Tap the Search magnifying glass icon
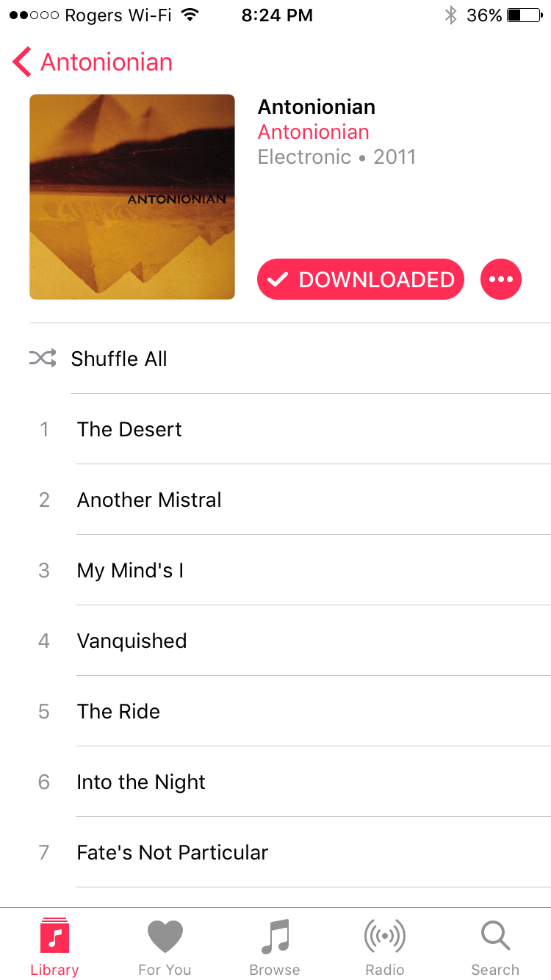 [x=495, y=937]
